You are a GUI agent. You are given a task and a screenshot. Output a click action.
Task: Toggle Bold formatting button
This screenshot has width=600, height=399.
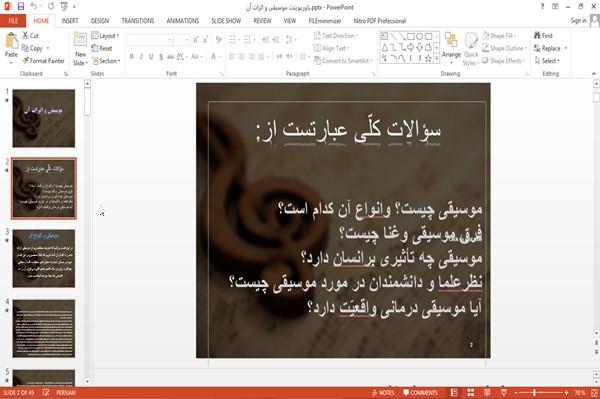coord(131,57)
